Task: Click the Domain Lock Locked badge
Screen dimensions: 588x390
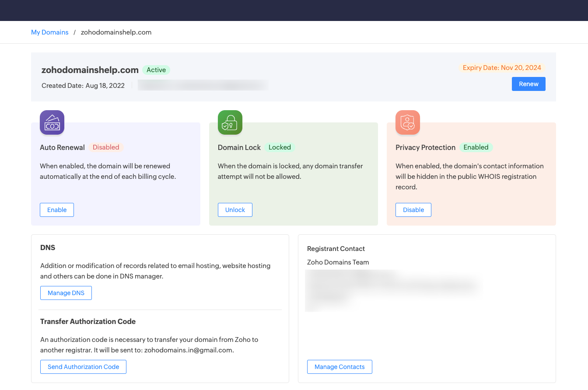Action: click(280, 147)
